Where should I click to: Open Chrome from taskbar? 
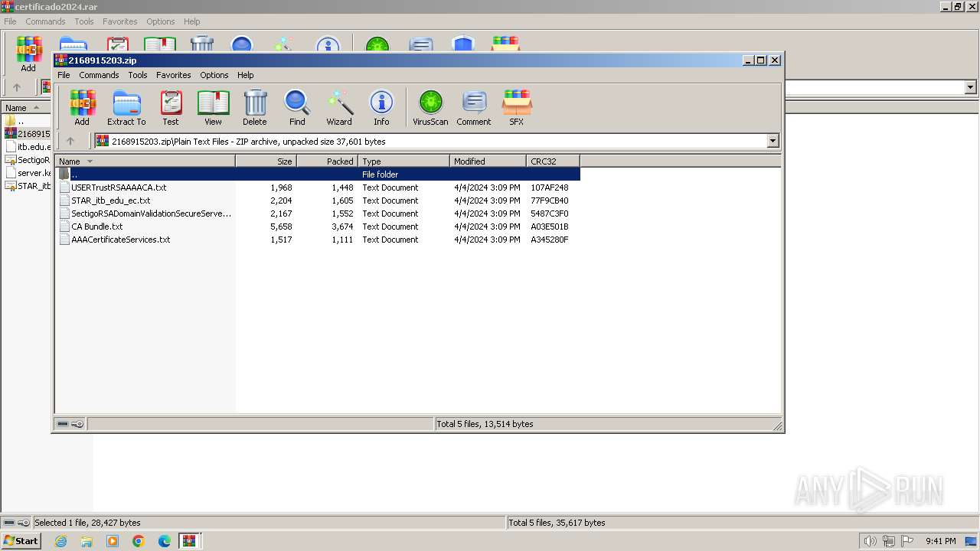(x=139, y=541)
